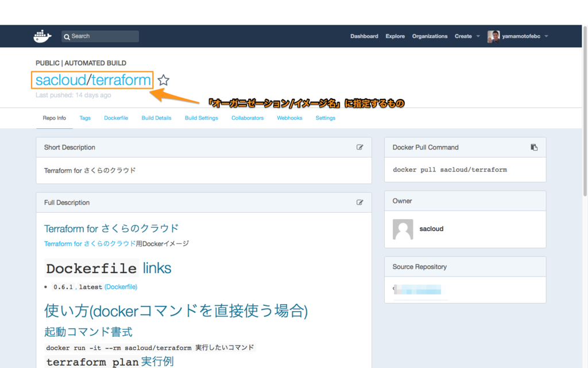The height and width of the screenshot is (368, 588).
Task: Open the (Dockerfile) link for 0.6.1
Action: 121,287
